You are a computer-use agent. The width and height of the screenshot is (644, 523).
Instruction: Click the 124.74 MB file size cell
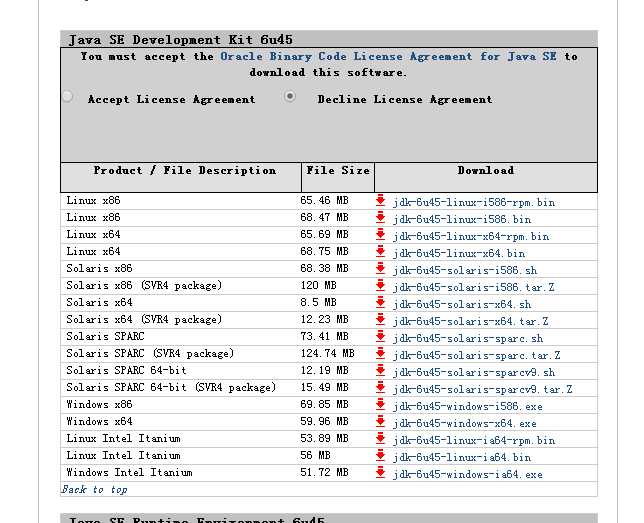point(327,353)
